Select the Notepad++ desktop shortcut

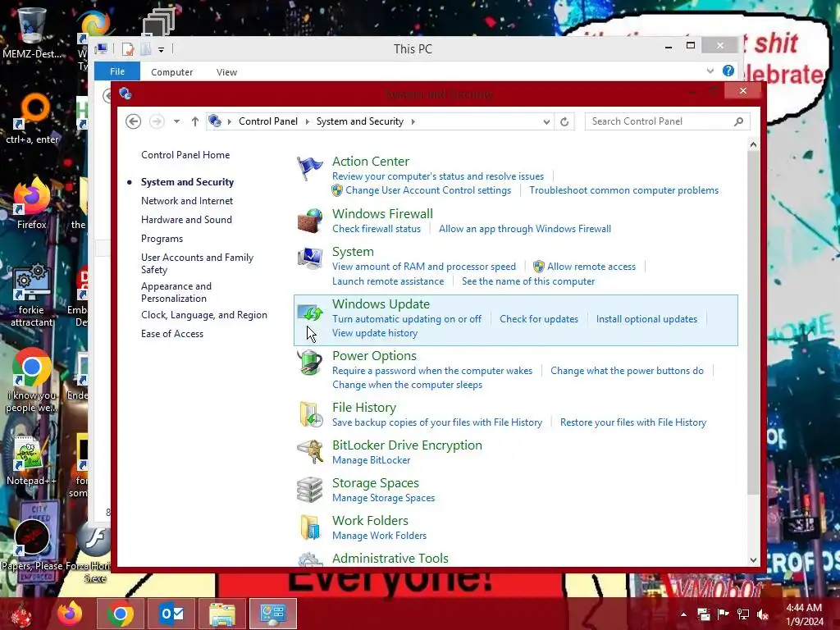tap(31, 461)
